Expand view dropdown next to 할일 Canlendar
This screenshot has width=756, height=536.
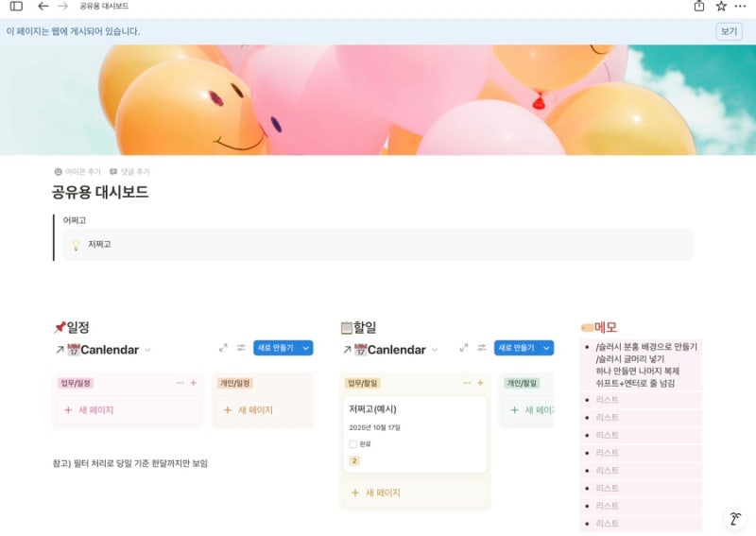click(435, 350)
